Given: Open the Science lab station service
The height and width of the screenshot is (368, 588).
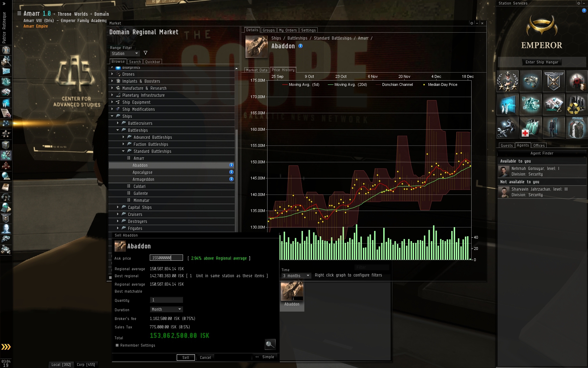Looking at the screenshot, I should [507, 104].
